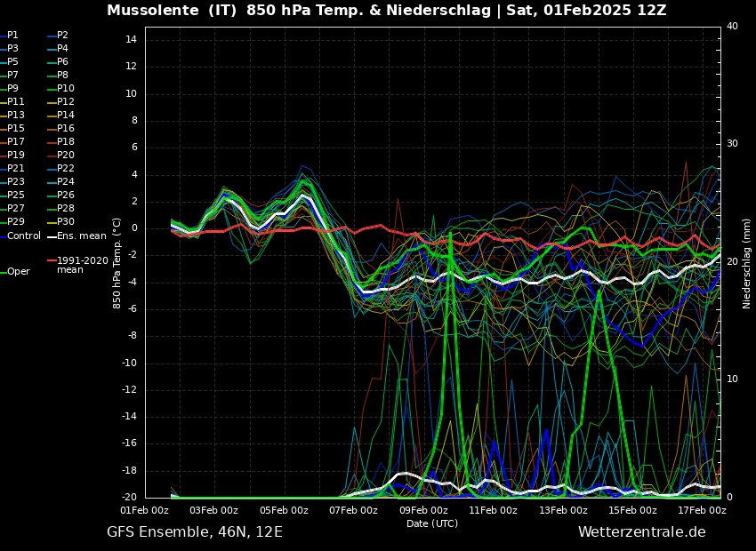756x551 pixels.
Task: Choose the P16 legend entry
Action: click(x=66, y=128)
